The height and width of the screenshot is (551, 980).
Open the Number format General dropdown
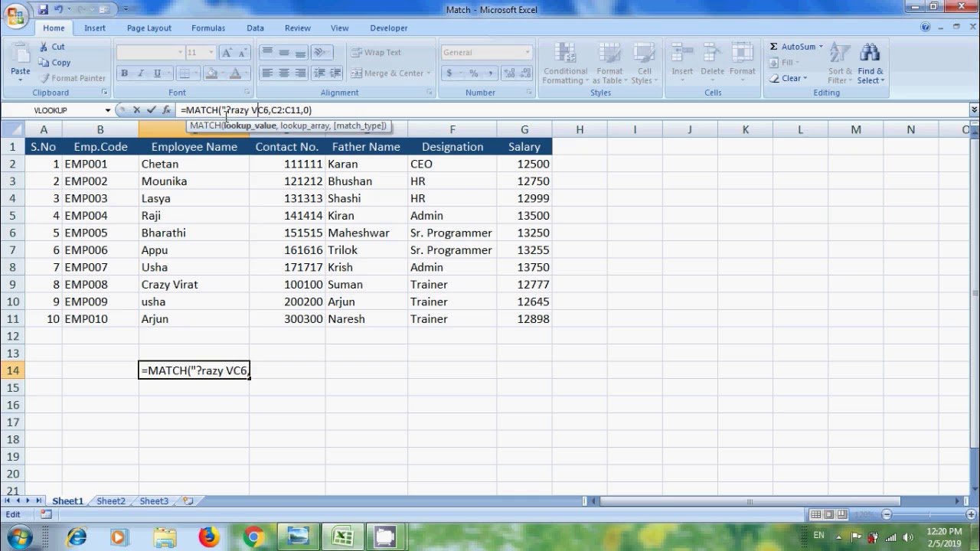tap(528, 53)
